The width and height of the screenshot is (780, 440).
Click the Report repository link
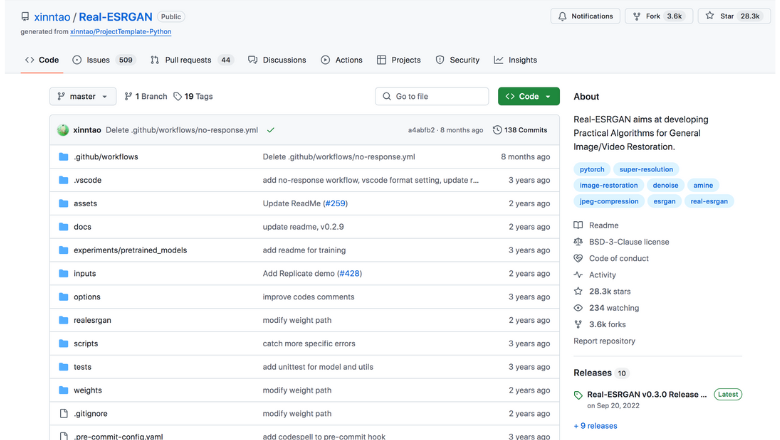click(x=604, y=341)
